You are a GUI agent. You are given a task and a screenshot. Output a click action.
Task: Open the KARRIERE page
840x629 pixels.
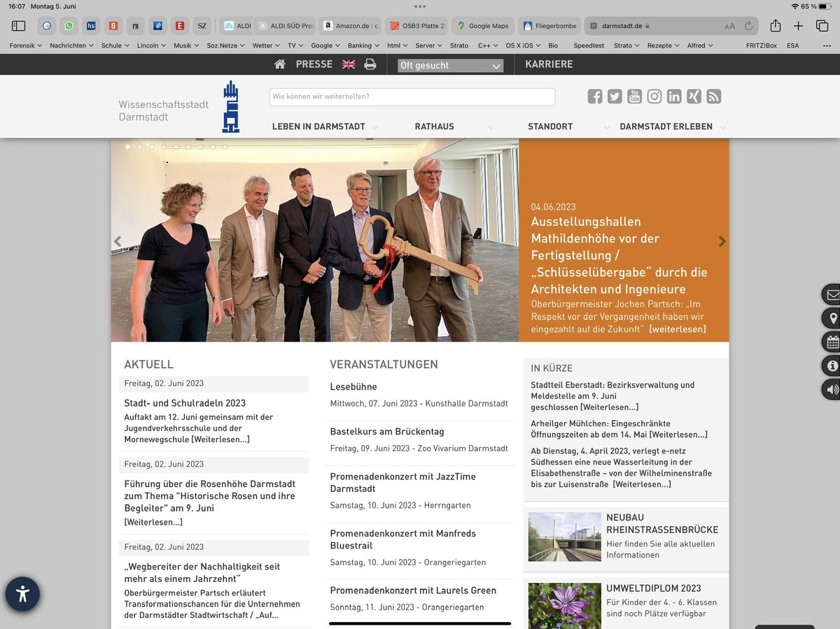[549, 64]
